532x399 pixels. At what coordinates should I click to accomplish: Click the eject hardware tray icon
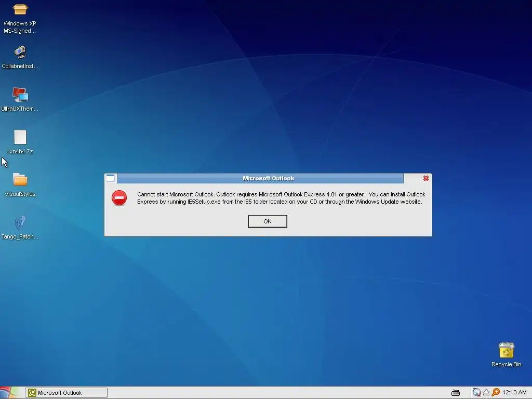click(486, 393)
